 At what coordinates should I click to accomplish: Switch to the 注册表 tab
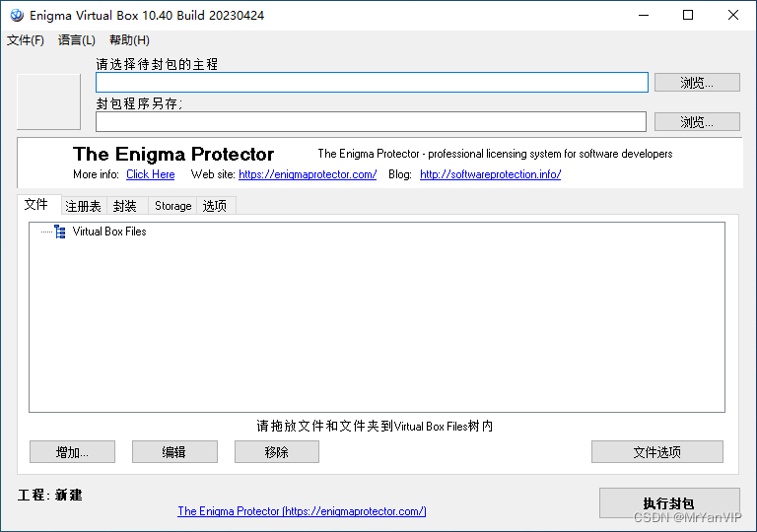83,206
